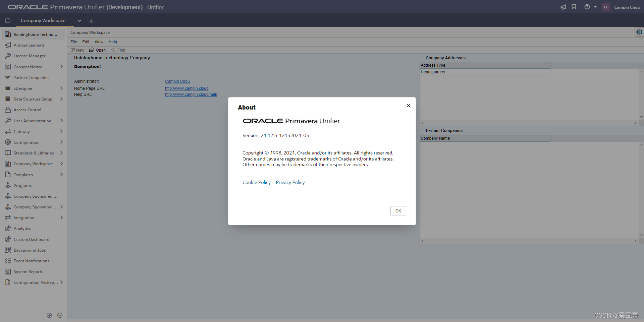Open System Reports module
Viewport: 644px width, 322px height.
[x=28, y=271]
